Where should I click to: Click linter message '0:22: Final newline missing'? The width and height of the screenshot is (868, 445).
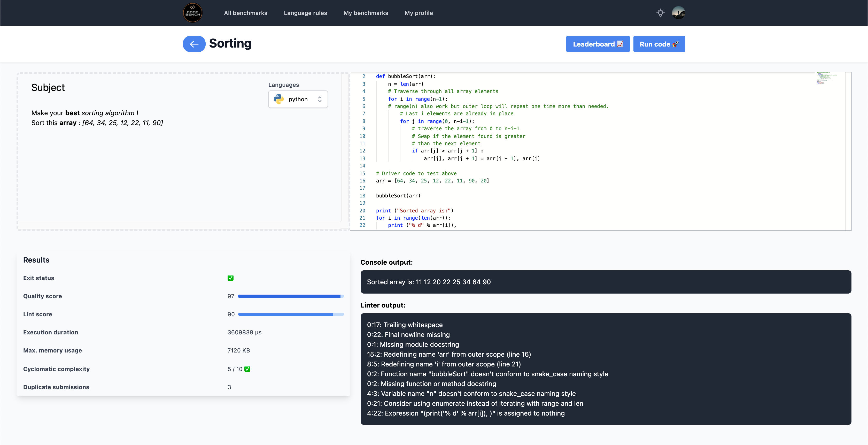point(408,334)
